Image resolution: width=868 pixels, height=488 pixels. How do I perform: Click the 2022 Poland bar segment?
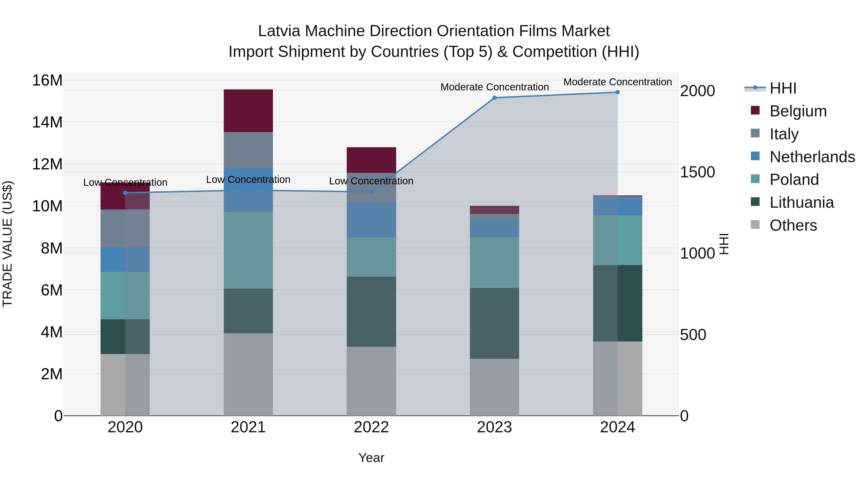(x=371, y=257)
